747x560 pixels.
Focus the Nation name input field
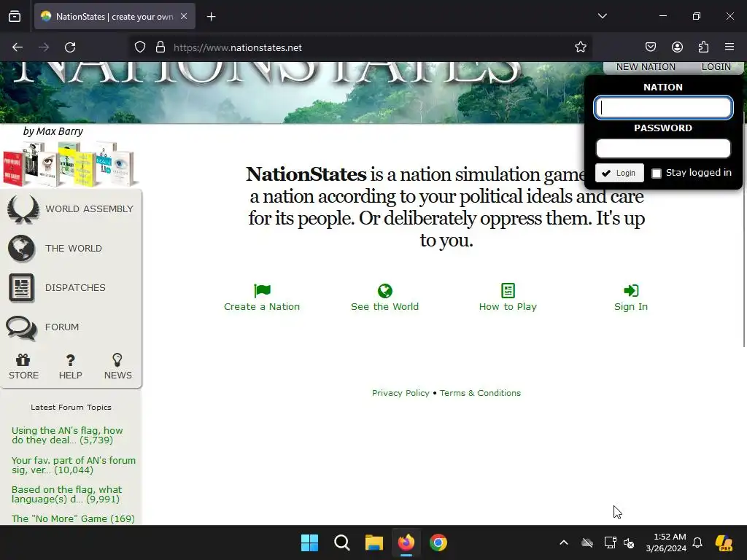point(663,108)
